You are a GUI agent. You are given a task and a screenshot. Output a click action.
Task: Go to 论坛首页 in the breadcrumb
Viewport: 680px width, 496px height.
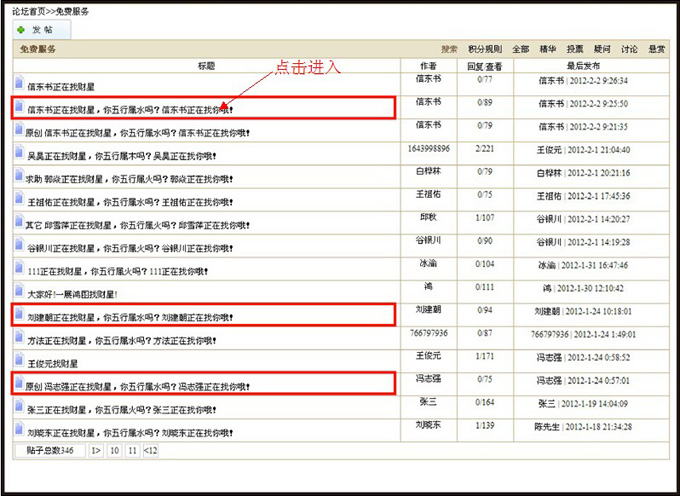point(29,11)
